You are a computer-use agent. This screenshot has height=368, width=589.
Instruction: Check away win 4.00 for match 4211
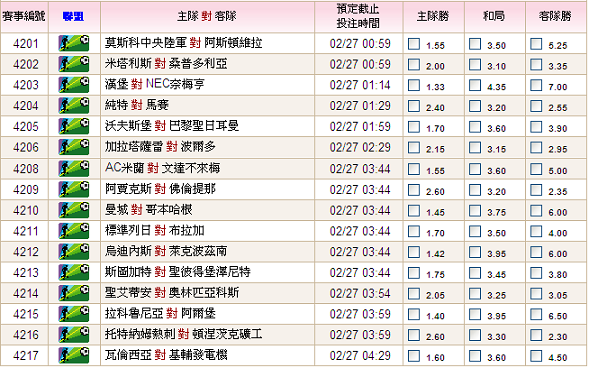(536, 231)
